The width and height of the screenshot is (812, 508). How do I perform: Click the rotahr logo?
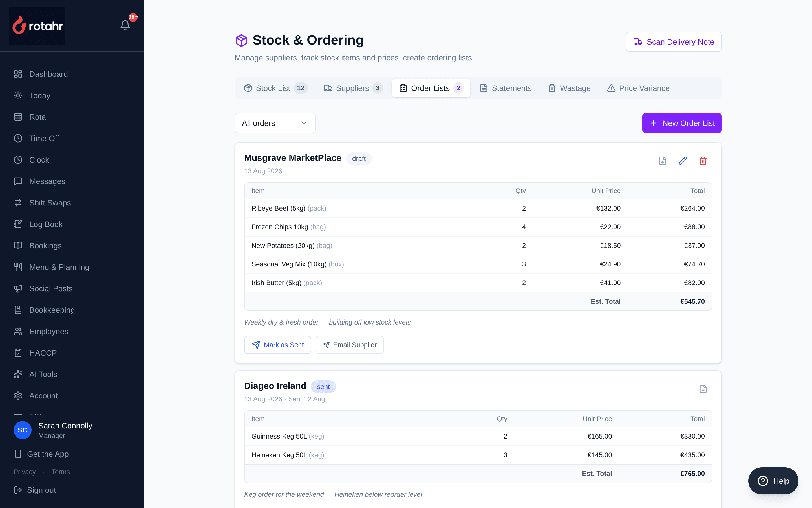tap(37, 25)
